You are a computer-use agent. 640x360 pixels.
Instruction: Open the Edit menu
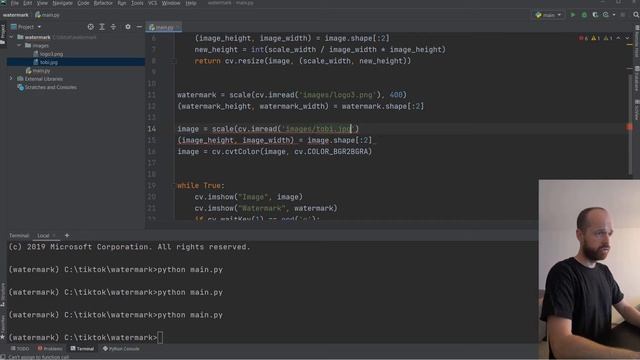(27, 3)
